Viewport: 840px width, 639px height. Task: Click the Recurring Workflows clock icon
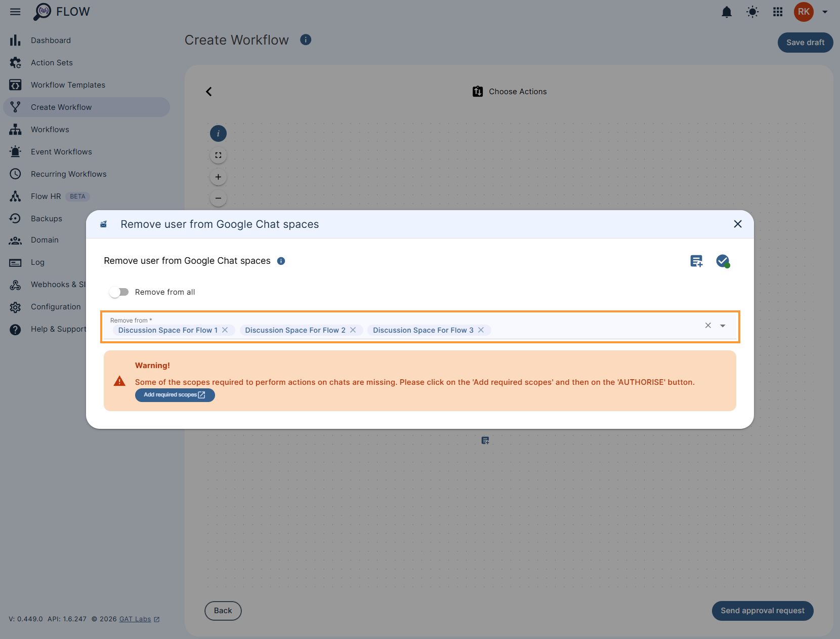pyautogui.click(x=15, y=174)
